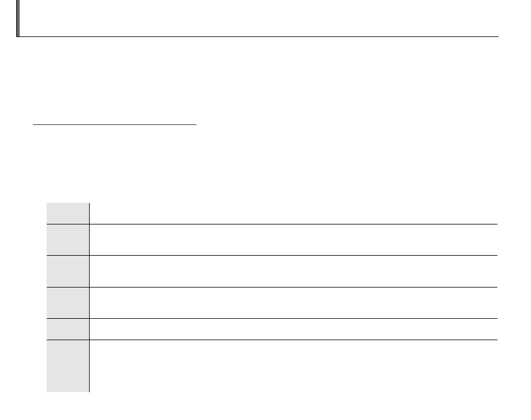
Task: Click the blank space between header and short underline
Action: point(259,80)
